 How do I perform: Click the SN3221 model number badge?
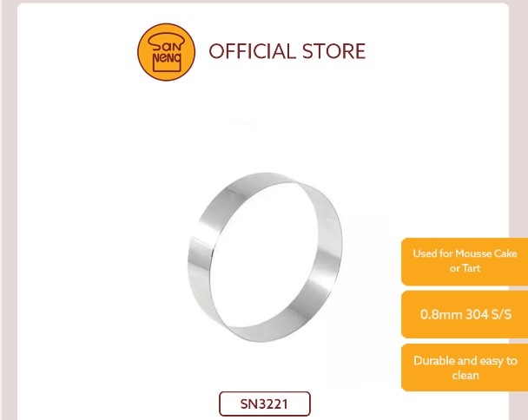click(264, 404)
